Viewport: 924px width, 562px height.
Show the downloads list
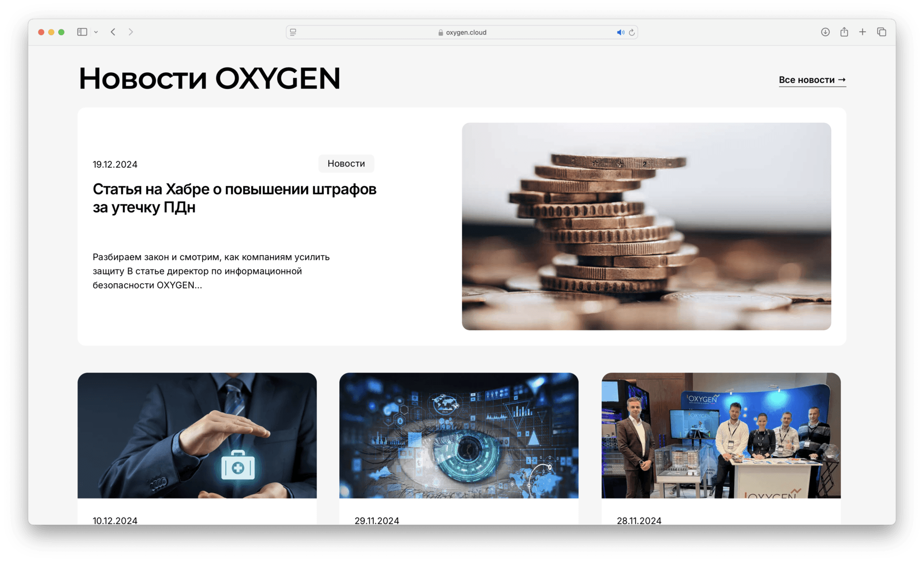825,32
